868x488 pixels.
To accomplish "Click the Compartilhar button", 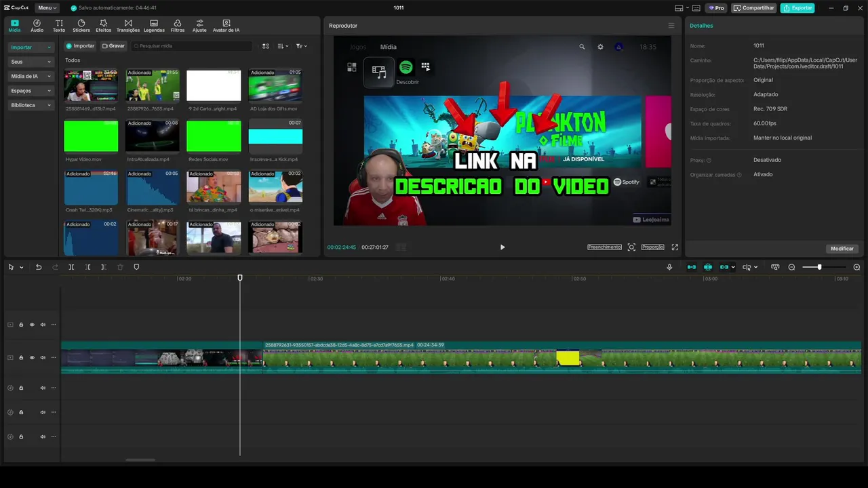I will (x=754, y=8).
